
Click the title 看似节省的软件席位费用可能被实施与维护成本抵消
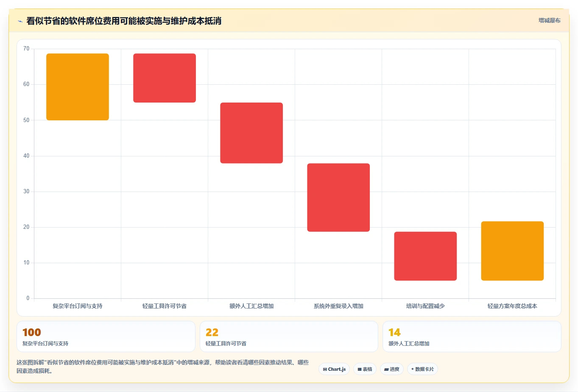[124, 21]
